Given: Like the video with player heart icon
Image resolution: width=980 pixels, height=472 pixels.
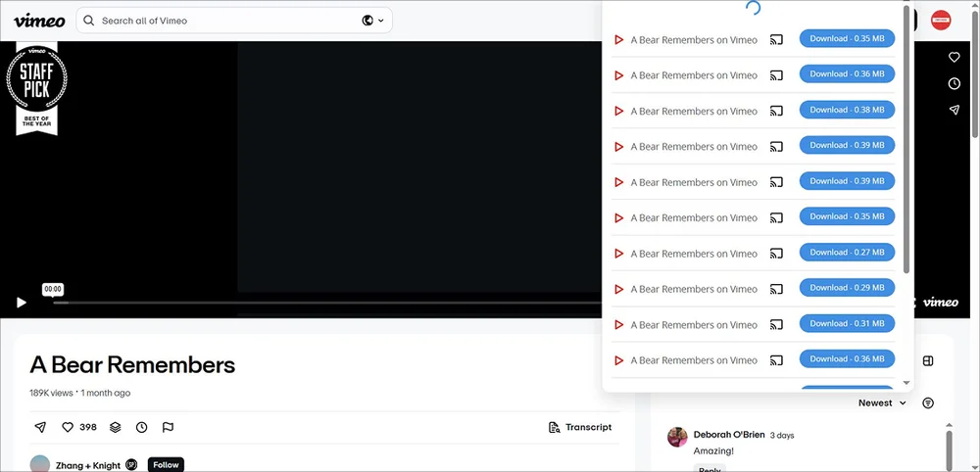Looking at the screenshot, I should tap(954, 58).
